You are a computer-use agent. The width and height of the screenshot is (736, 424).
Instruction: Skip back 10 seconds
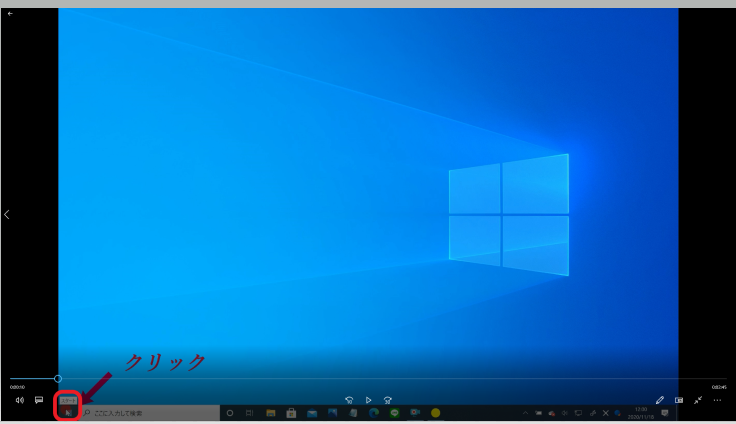350,400
